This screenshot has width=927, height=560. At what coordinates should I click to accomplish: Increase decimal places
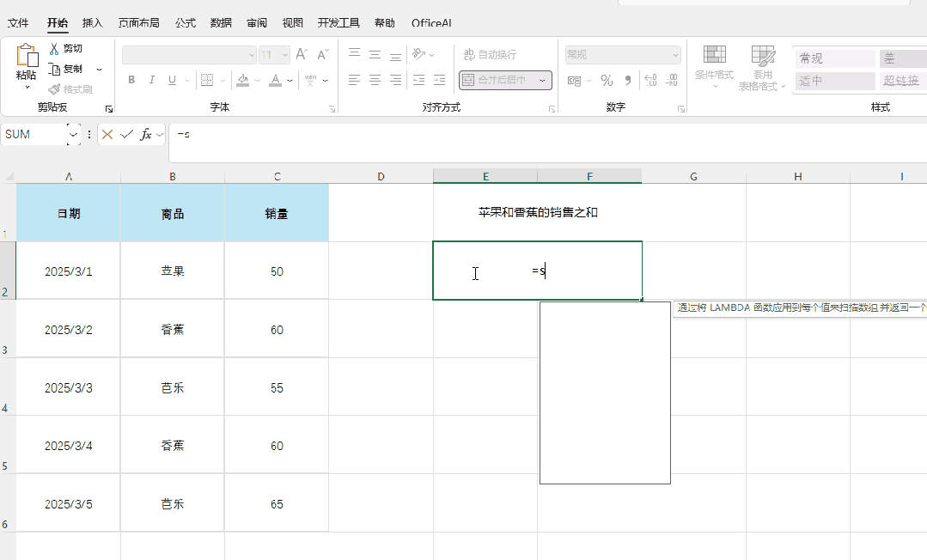(650, 81)
